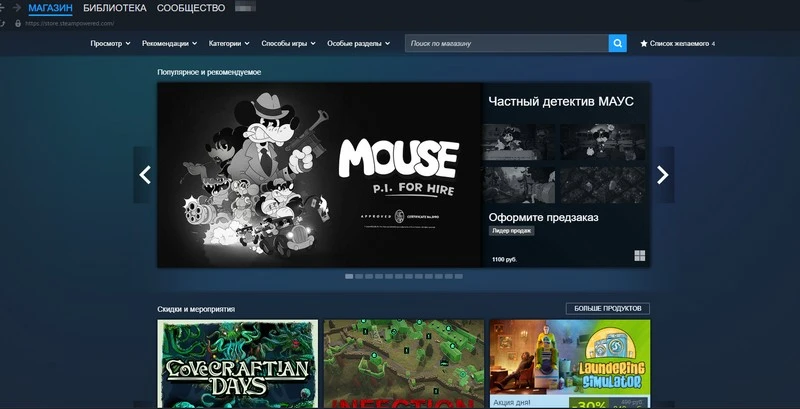The height and width of the screenshot is (409, 800).
Task: View bottom-left MOUSE screenshot thumbnail
Action: click(519, 185)
